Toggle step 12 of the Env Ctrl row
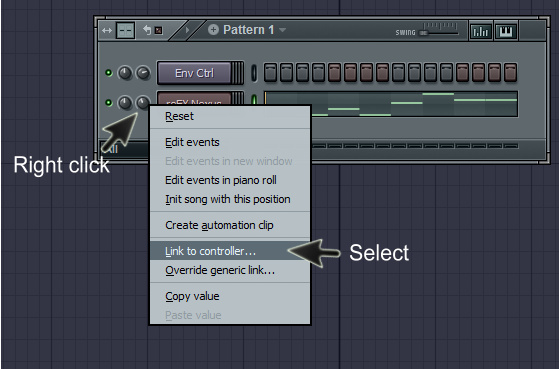This screenshot has width=559, height=369. pos(446,72)
